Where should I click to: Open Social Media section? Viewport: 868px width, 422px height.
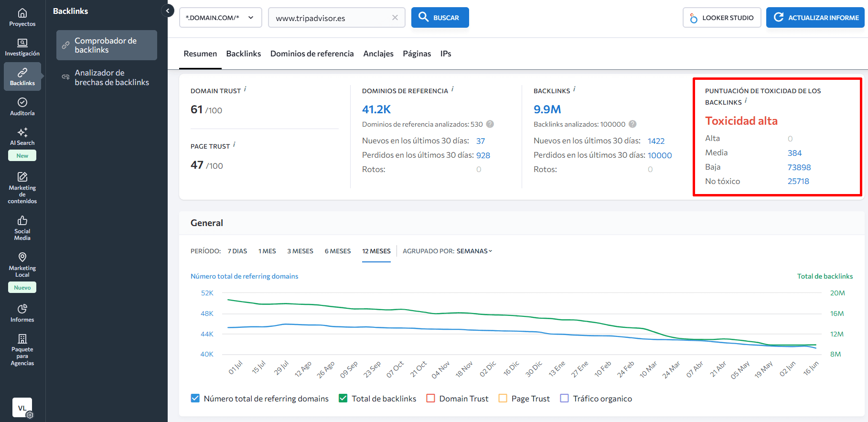pyautogui.click(x=22, y=228)
